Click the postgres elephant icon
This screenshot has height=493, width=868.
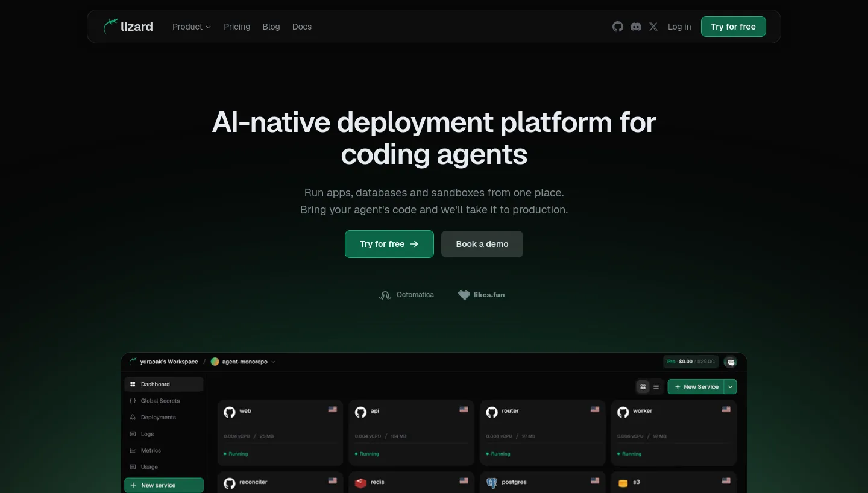coord(492,483)
